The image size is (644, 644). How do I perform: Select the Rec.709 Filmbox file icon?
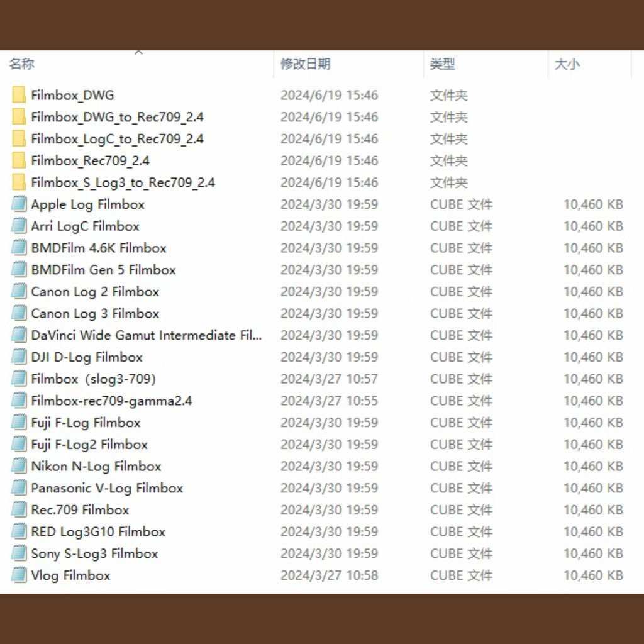(x=18, y=509)
